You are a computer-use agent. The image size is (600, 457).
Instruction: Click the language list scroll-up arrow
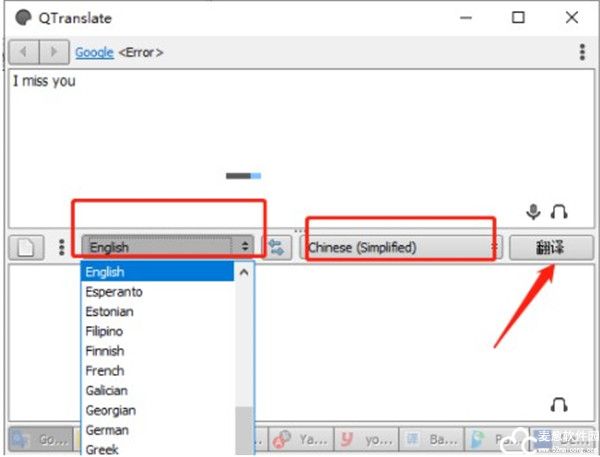244,272
